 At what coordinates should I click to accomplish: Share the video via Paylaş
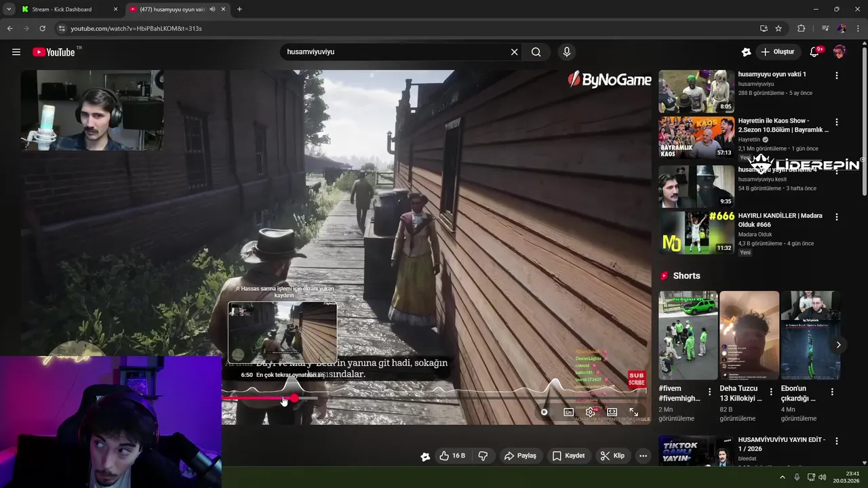[521, 456]
